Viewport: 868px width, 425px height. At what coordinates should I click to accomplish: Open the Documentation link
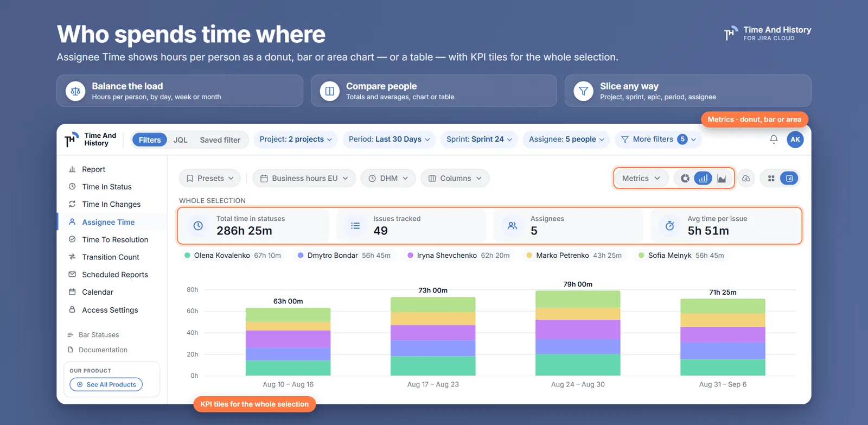click(x=103, y=350)
